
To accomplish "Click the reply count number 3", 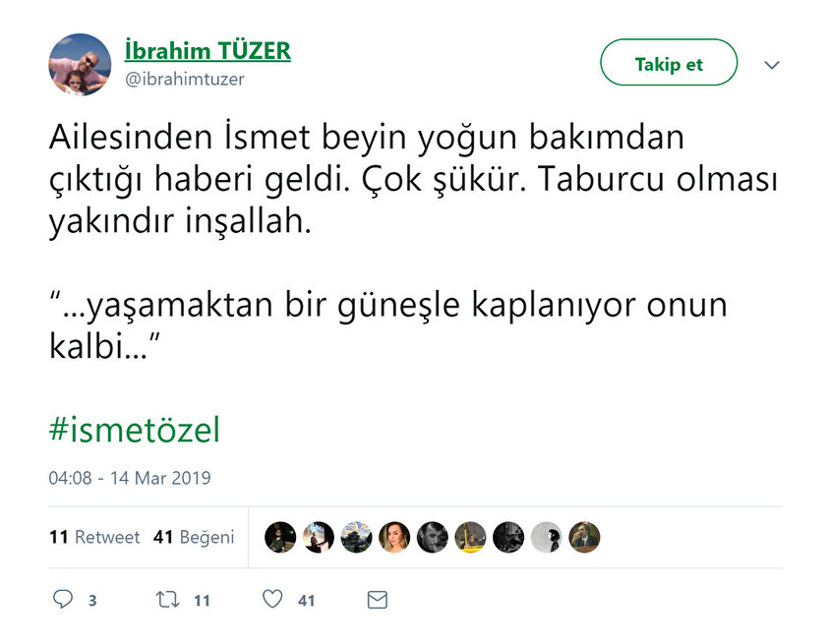I will point(92,600).
